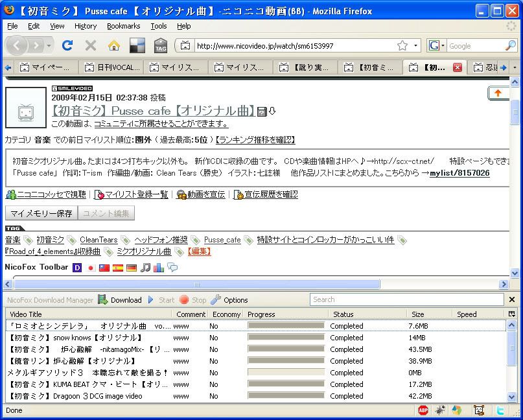Click the TAG toolbar icon
The width and height of the screenshot is (523, 420).
pos(161,46)
